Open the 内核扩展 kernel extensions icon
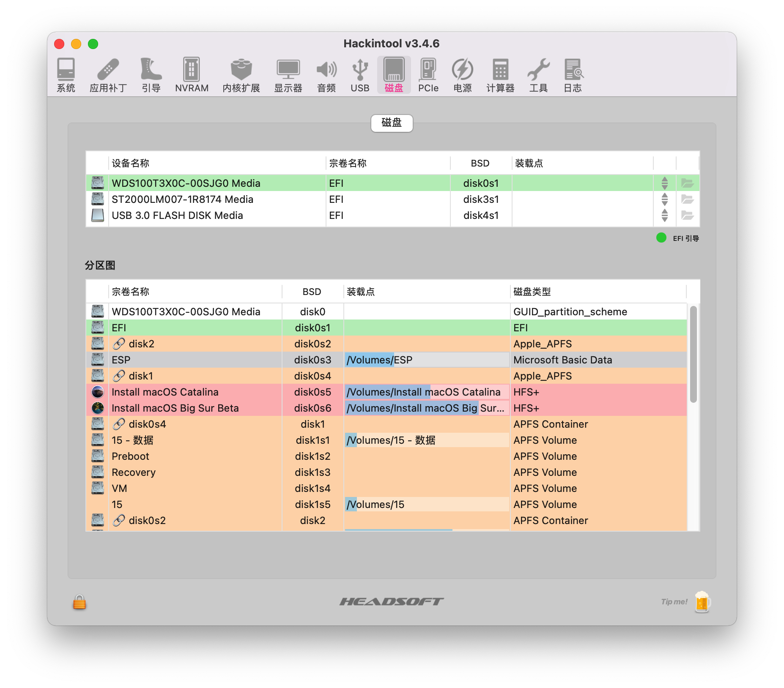This screenshot has width=784, height=688. coord(241,75)
